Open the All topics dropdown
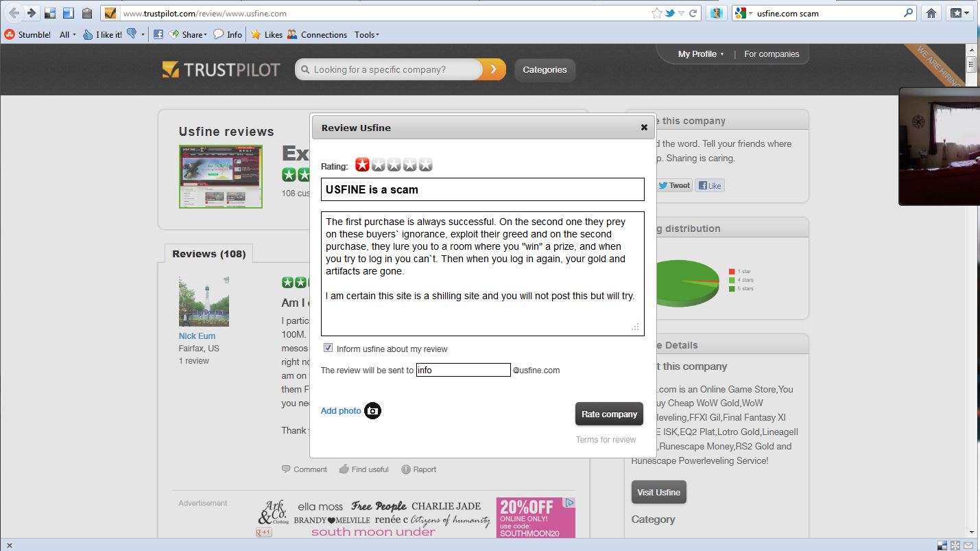 [x=67, y=34]
